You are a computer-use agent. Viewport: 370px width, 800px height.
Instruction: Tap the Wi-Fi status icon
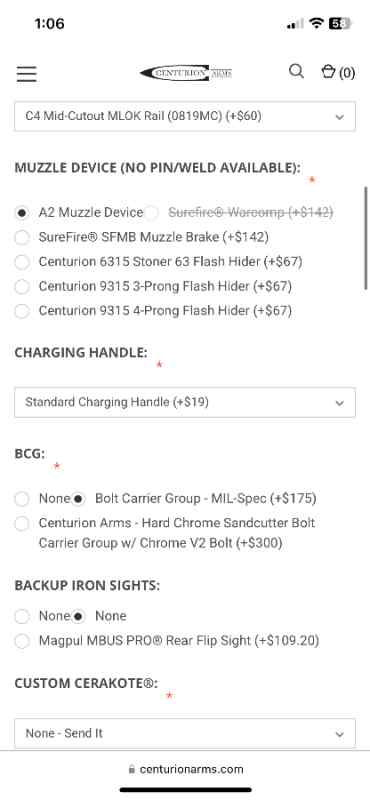tap(317, 23)
